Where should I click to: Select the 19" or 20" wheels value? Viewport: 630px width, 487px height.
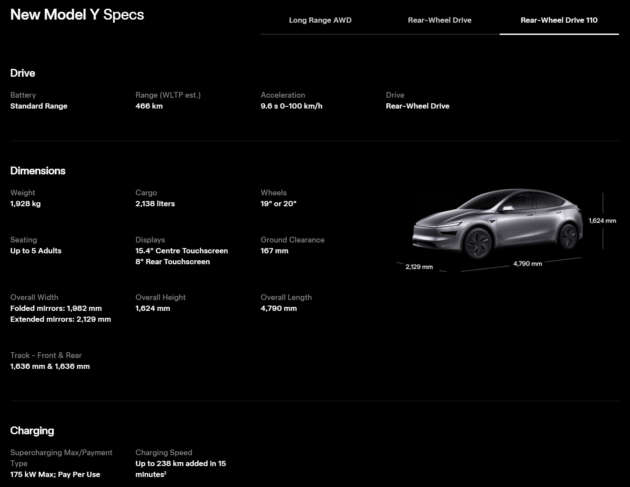pyautogui.click(x=278, y=204)
